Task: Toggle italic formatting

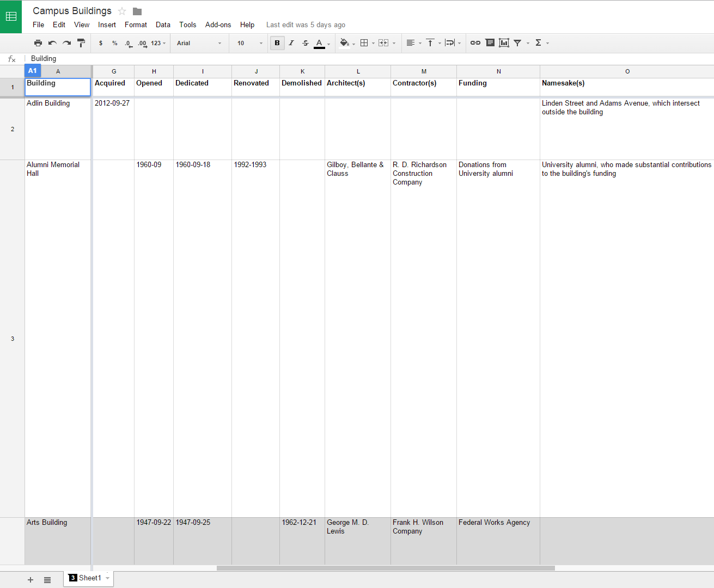Action: click(291, 42)
